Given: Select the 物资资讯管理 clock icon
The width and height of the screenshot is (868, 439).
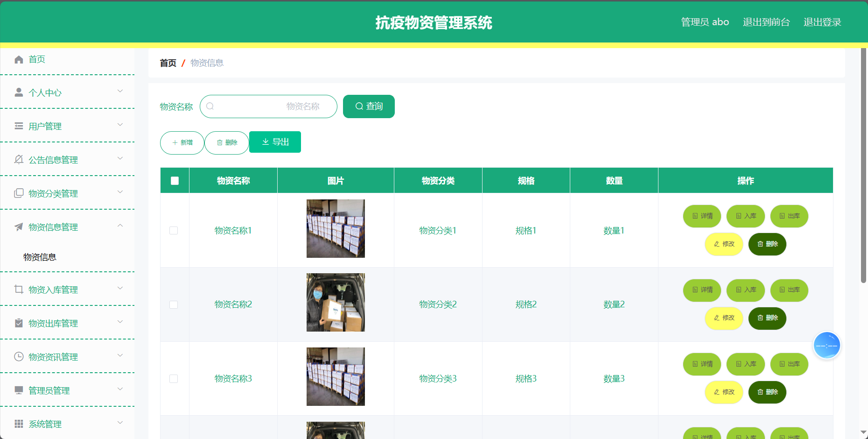Looking at the screenshot, I should tap(19, 356).
